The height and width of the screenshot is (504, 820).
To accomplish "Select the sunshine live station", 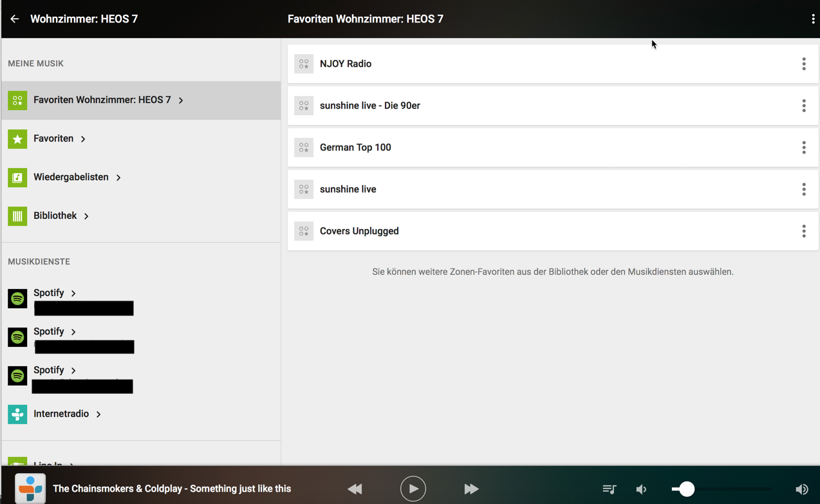I will click(x=348, y=189).
